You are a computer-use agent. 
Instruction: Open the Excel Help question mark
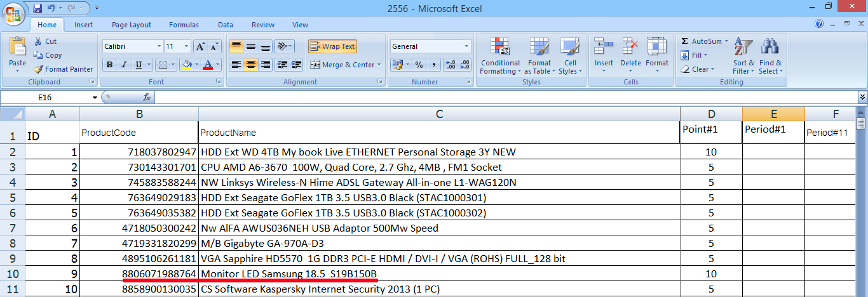click(819, 24)
